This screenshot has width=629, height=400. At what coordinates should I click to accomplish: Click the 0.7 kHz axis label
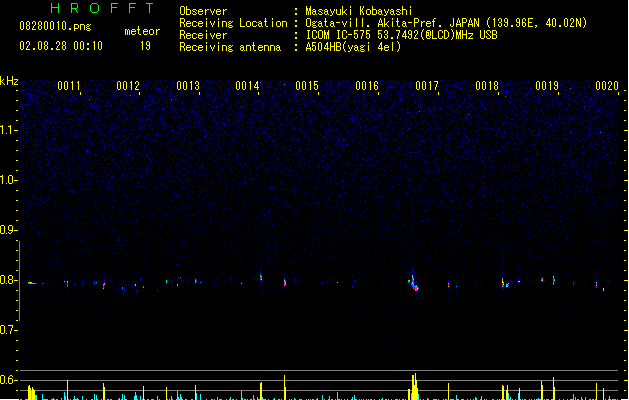coord(8,330)
